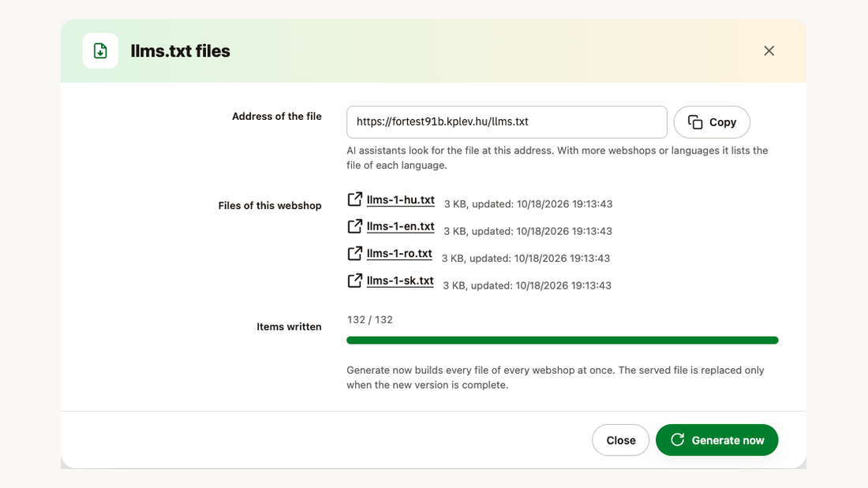Screen dimensions: 868x488
Task: Click external link icon next to llms-1-sk.txt
Action: (x=355, y=281)
